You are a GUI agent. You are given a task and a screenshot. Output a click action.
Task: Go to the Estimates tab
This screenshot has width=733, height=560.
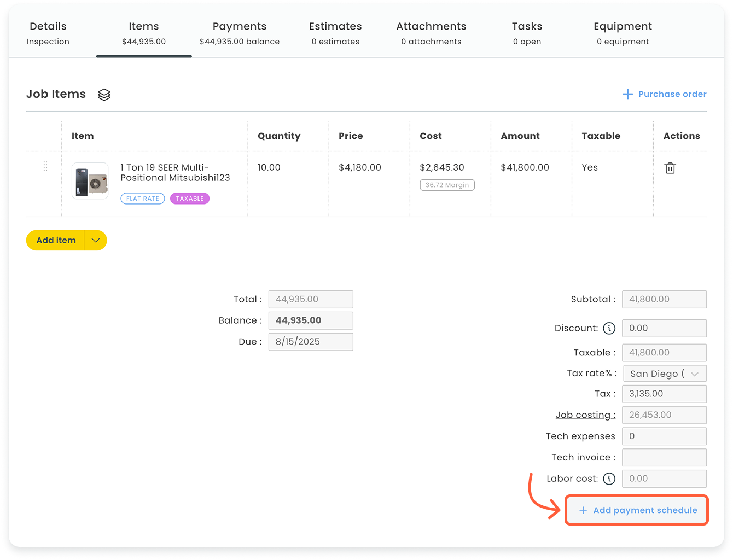335,26
